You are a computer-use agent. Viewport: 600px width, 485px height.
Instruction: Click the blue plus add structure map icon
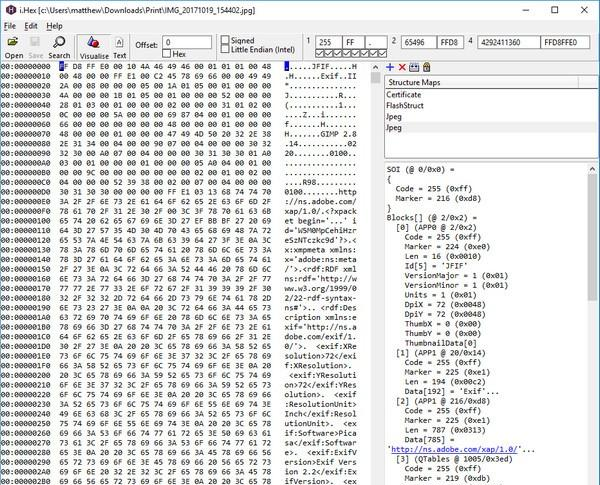pos(390,67)
